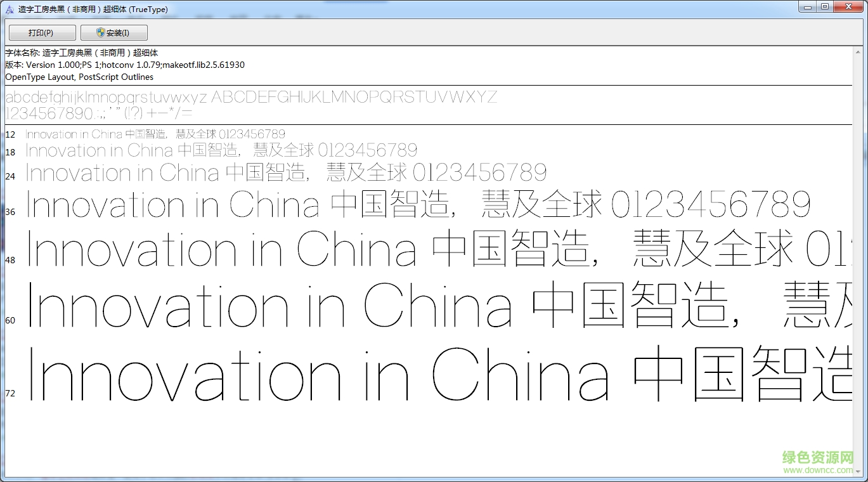The height and width of the screenshot is (482, 868).
Task: Click the size label 48
Action: (x=10, y=260)
